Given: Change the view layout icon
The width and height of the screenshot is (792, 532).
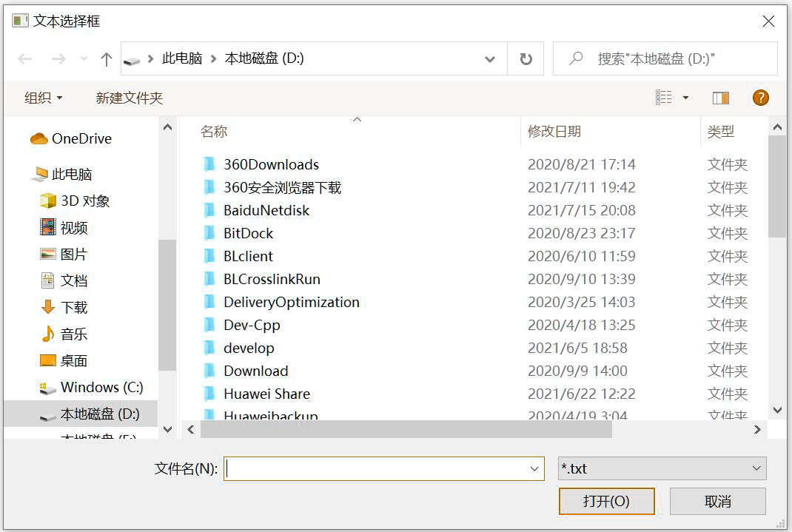Looking at the screenshot, I should (663, 98).
